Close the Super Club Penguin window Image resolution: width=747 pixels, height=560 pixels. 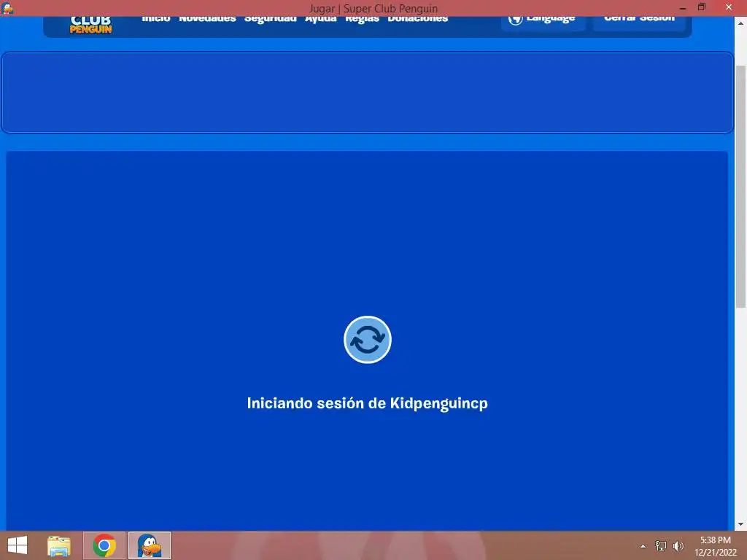pyautogui.click(x=729, y=7)
